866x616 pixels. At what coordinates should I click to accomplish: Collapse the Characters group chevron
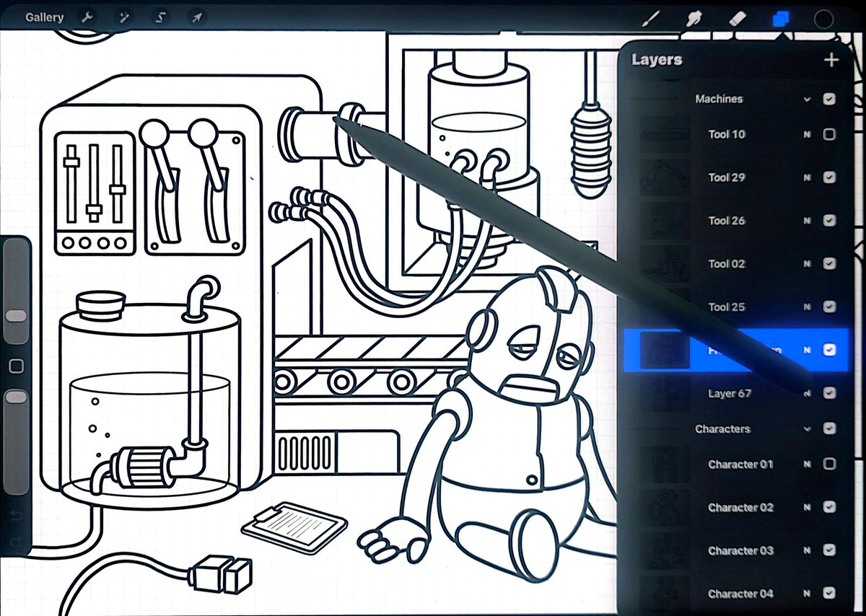pyautogui.click(x=807, y=429)
